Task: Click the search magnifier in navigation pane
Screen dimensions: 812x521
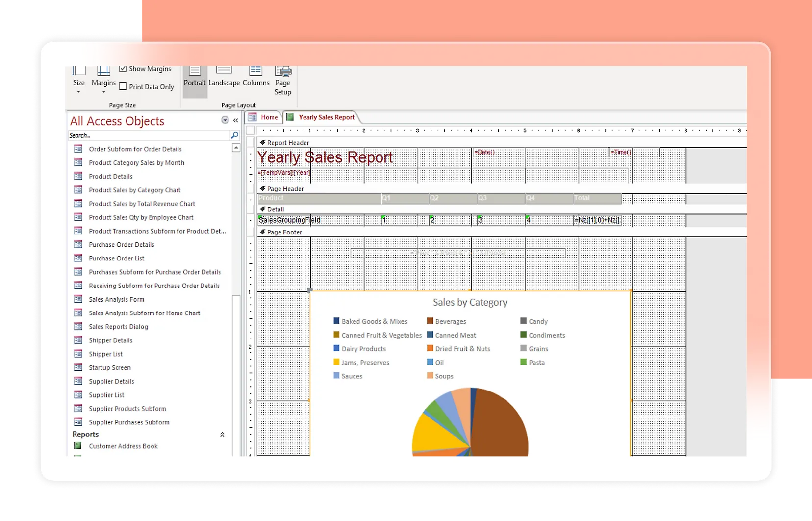Action: (x=234, y=135)
